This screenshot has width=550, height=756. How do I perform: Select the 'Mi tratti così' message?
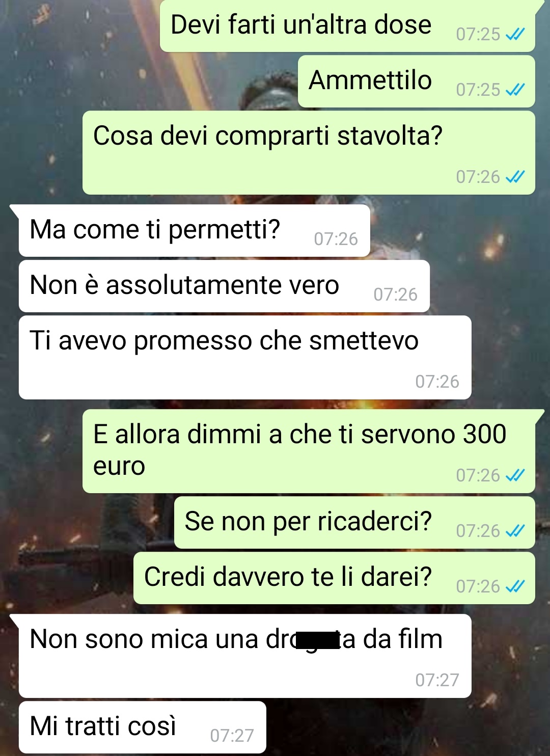(x=142, y=727)
